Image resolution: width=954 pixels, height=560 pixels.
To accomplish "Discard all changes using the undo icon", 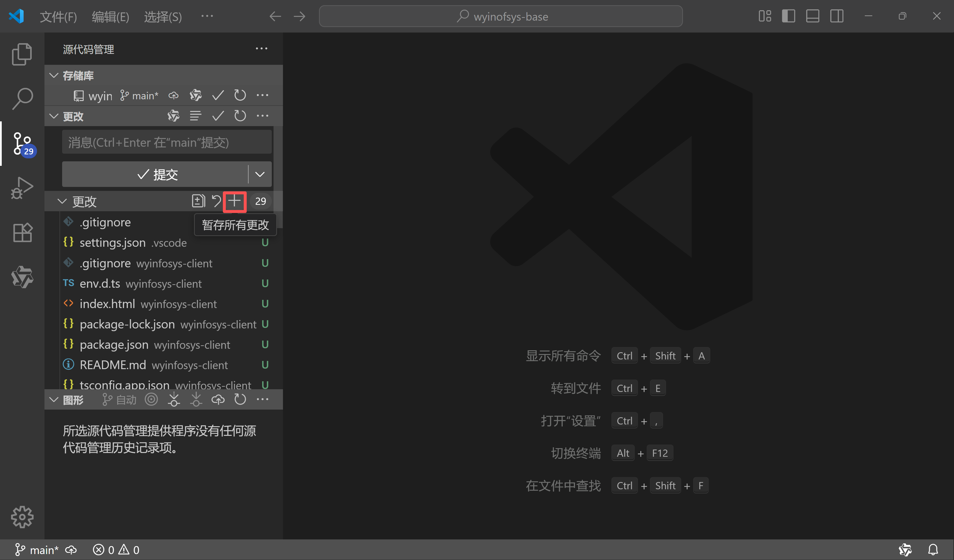I will point(216,201).
